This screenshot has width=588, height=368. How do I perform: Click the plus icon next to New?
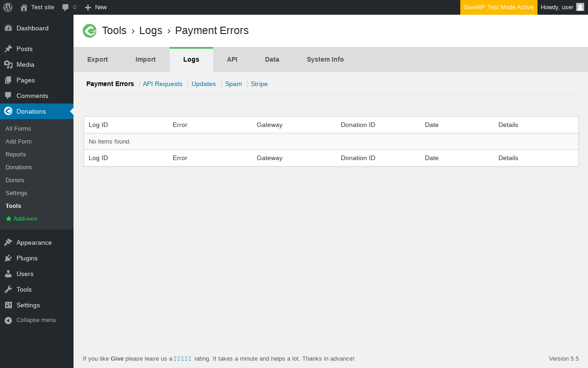coord(88,7)
